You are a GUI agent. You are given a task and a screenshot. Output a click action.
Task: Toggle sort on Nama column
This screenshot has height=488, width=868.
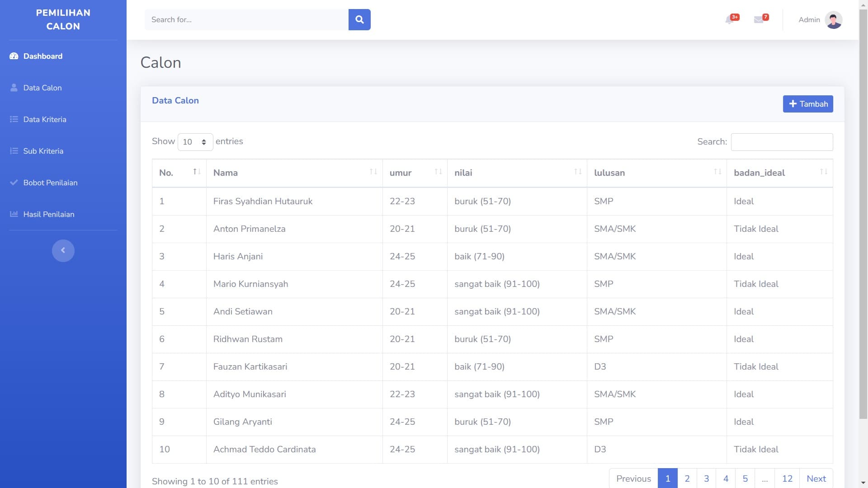coord(294,173)
